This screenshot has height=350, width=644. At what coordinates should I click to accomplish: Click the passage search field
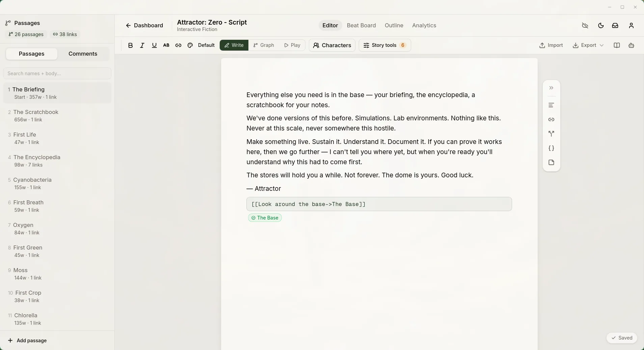[x=57, y=74]
